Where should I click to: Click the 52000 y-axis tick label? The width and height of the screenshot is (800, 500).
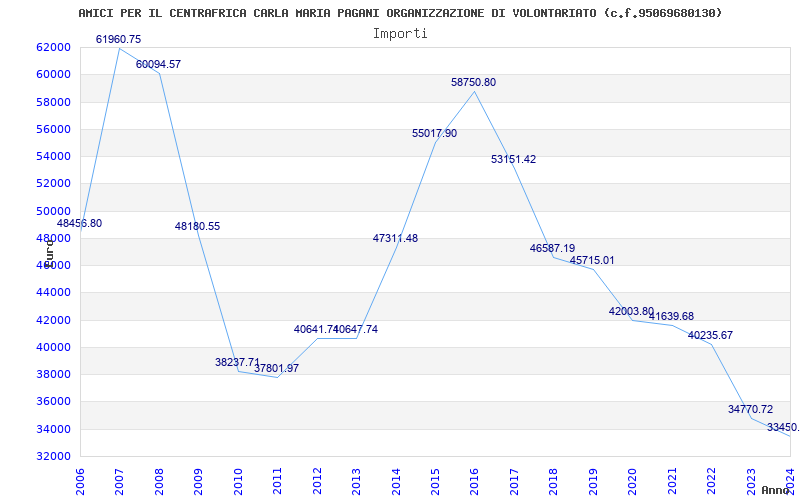click(53, 184)
